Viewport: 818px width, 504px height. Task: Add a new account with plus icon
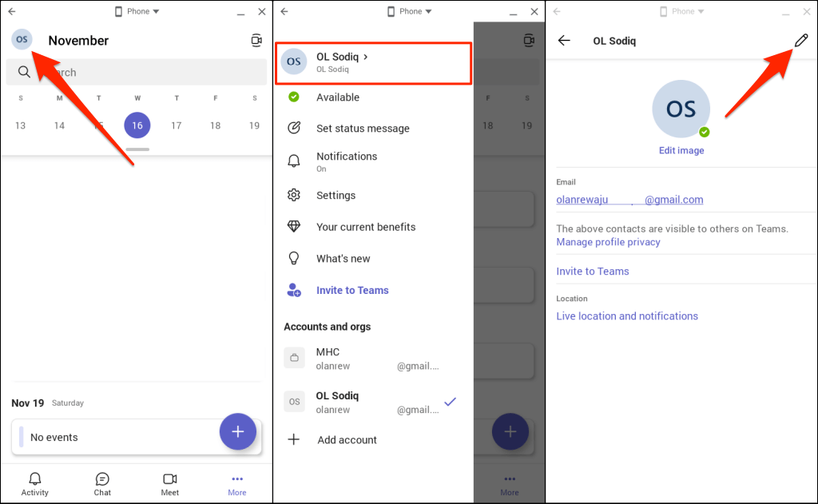click(x=293, y=439)
